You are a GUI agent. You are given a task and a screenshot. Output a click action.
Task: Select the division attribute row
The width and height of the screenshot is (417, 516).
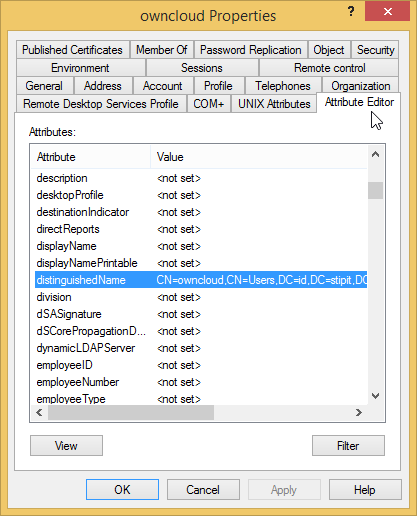click(x=201, y=297)
